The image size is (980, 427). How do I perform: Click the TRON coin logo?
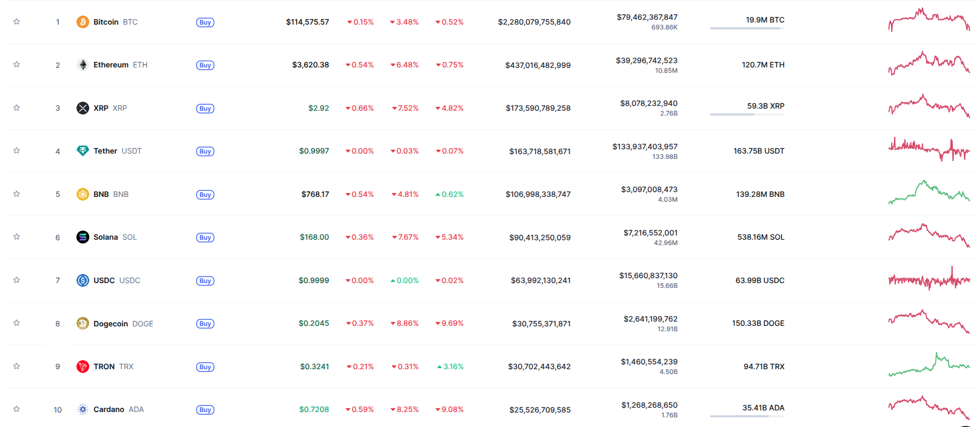point(82,367)
